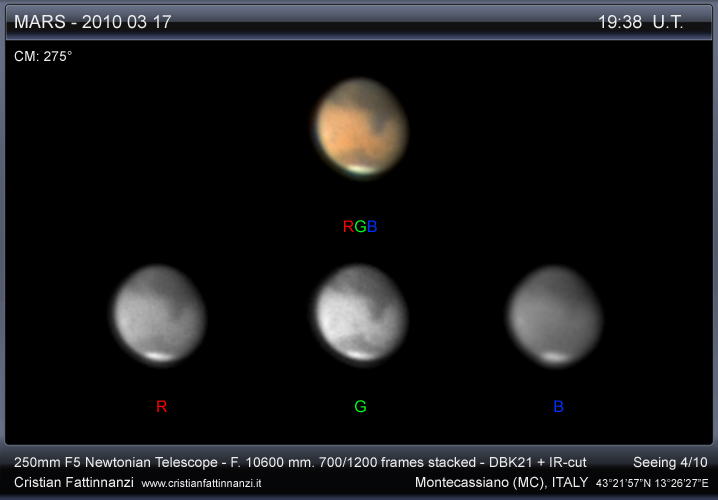Click the title 'MARS - 2010 03 17'
This screenshot has width=718, height=500.
click(92, 22)
